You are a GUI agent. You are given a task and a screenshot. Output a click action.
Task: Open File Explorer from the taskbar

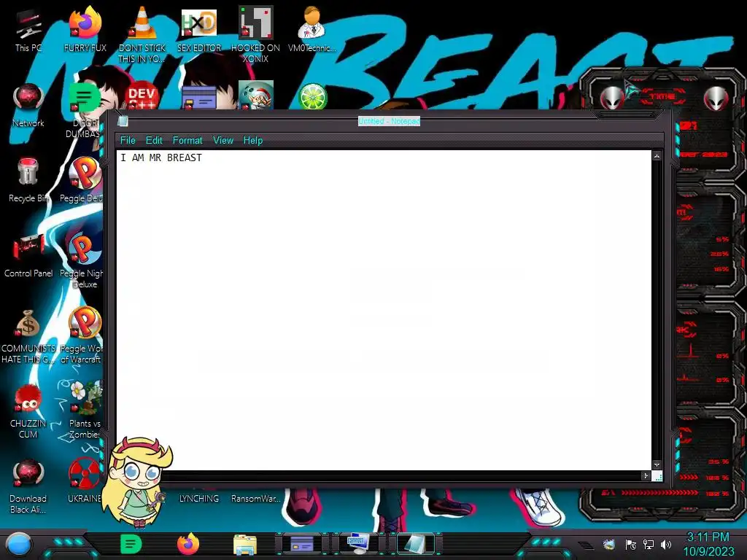coord(245,545)
